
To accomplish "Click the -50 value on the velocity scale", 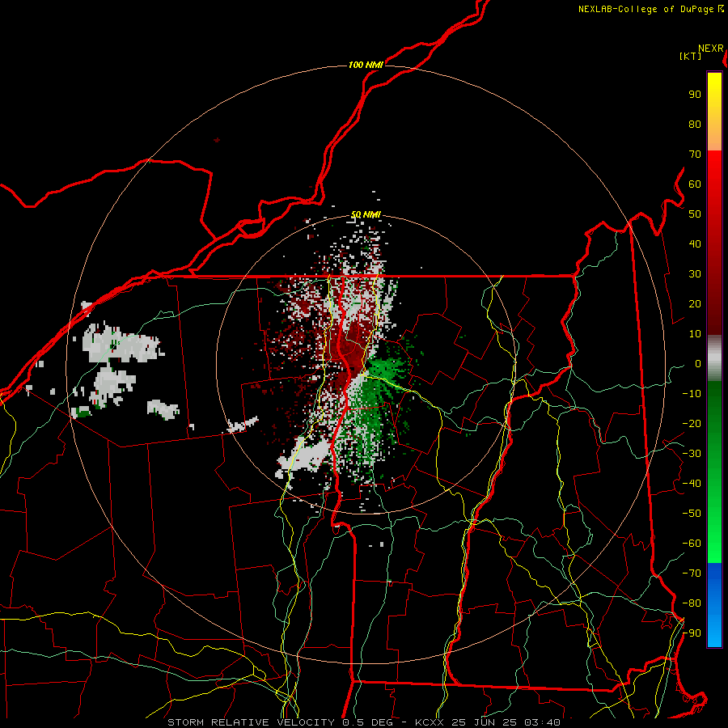I will [x=692, y=514].
